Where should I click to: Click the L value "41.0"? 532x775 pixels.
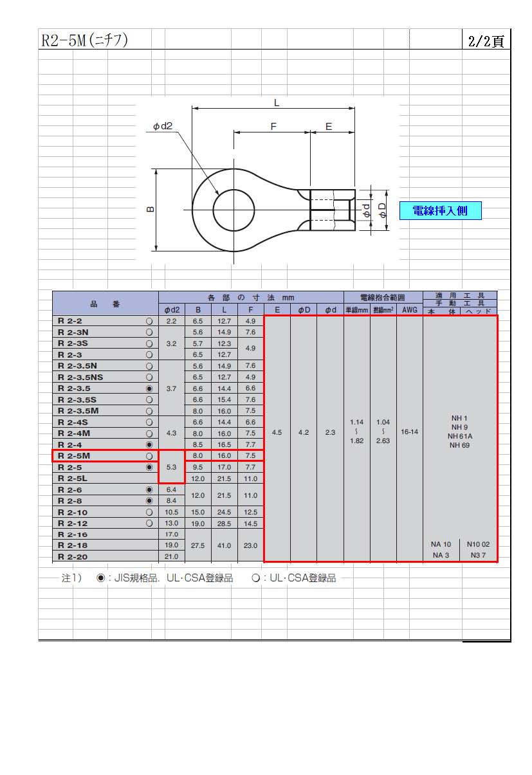click(224, 545)
